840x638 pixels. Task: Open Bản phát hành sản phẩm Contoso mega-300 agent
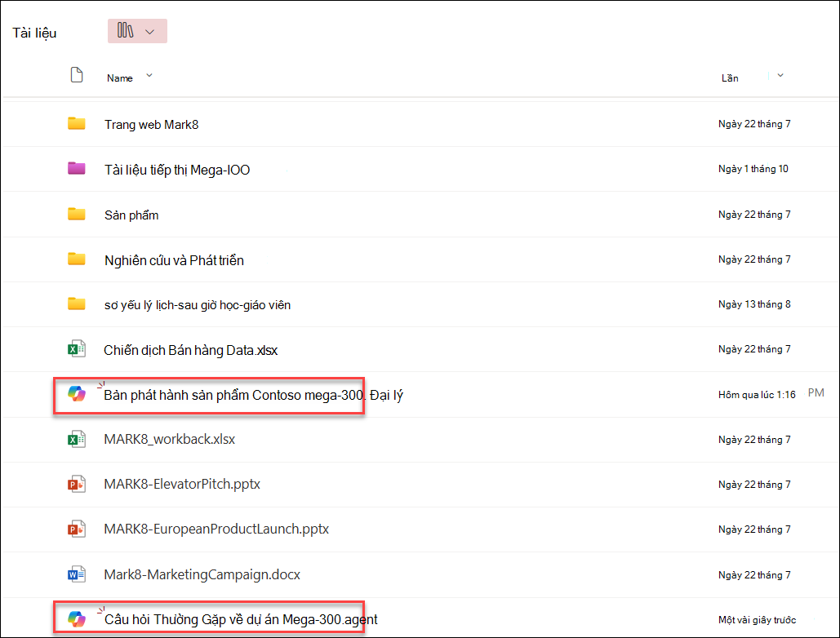253,396
